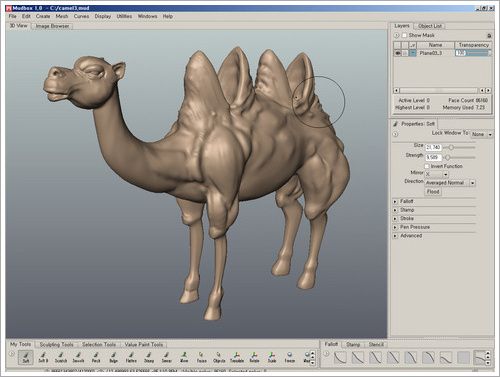Choose the second falloff curve preset
The width and height of the screenshot is (500, 377).
[x=358, y=357]
